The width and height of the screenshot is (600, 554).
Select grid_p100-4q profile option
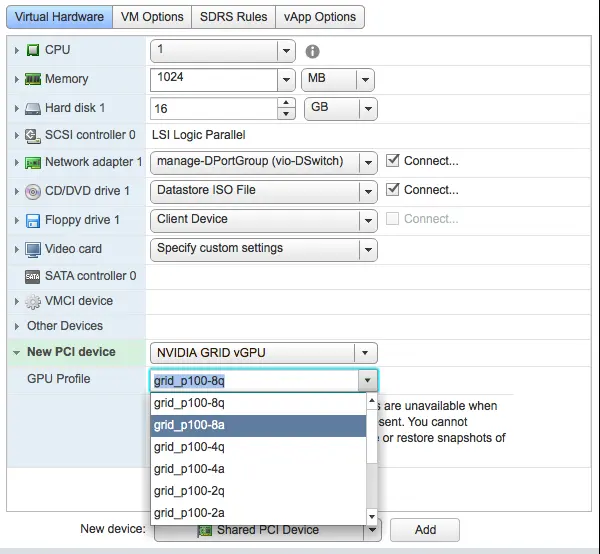tap(258, 447)
